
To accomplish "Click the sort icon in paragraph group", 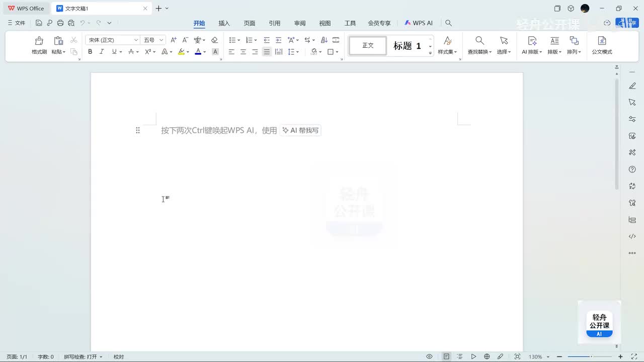I will point(324,40).
